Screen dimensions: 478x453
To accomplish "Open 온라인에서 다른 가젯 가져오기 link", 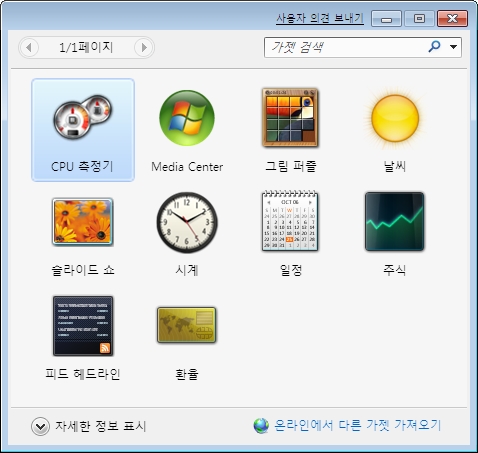I will tap(357, 425).
